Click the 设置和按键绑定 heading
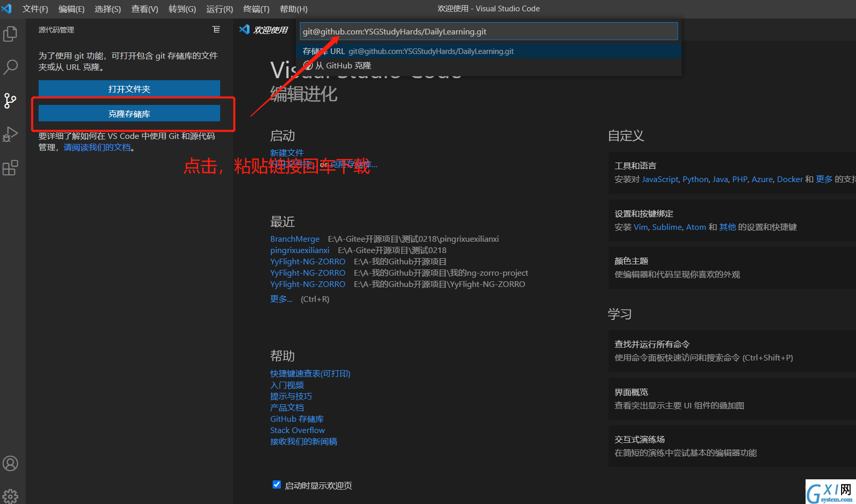 (x=644, y=214)
